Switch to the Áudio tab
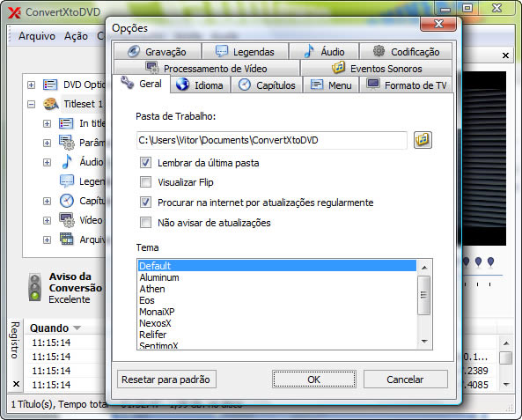Screen dimensions: 522x420 coord(324,51)
